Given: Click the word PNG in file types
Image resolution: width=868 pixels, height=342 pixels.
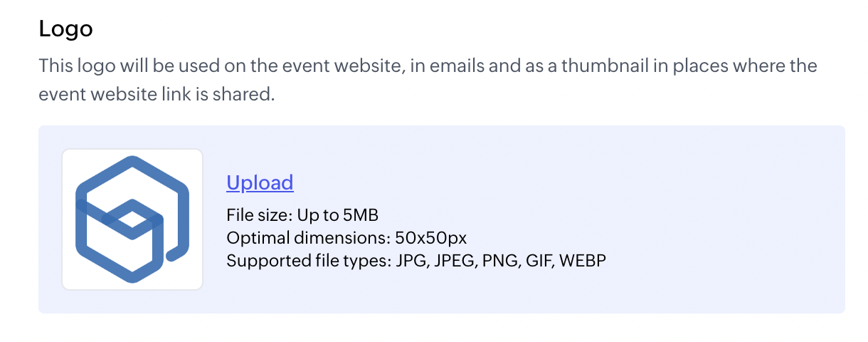Looking at the screenshot, I should [500, 261].
